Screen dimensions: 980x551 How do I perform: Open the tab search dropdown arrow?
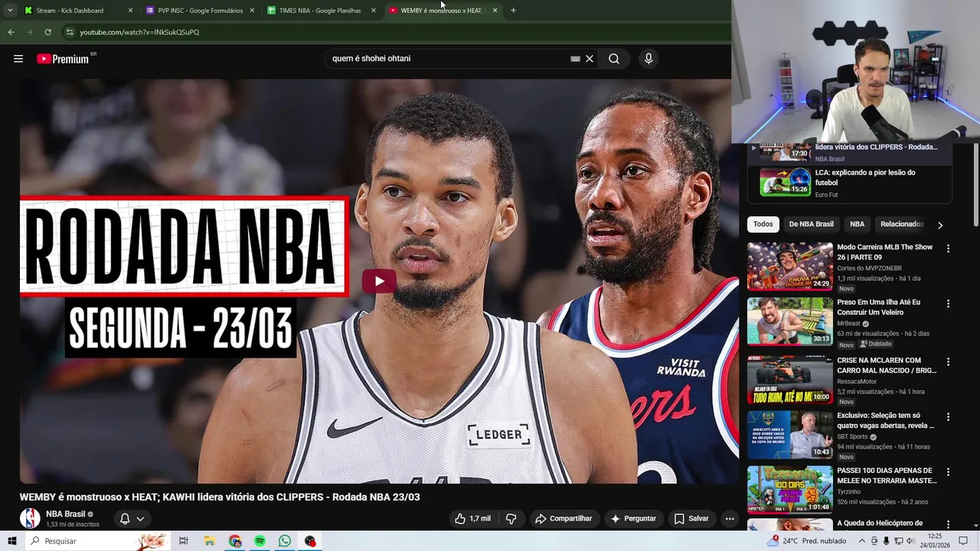(x=10, y=11)
